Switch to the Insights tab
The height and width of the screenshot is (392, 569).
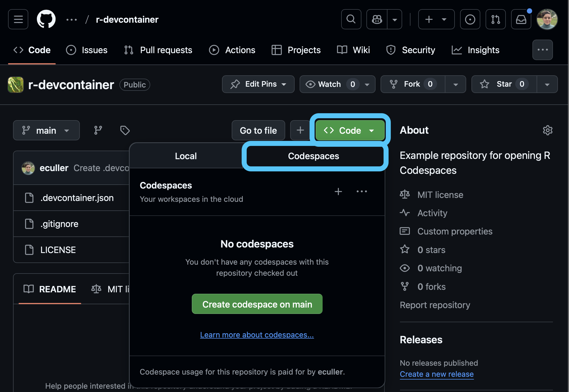476,50
